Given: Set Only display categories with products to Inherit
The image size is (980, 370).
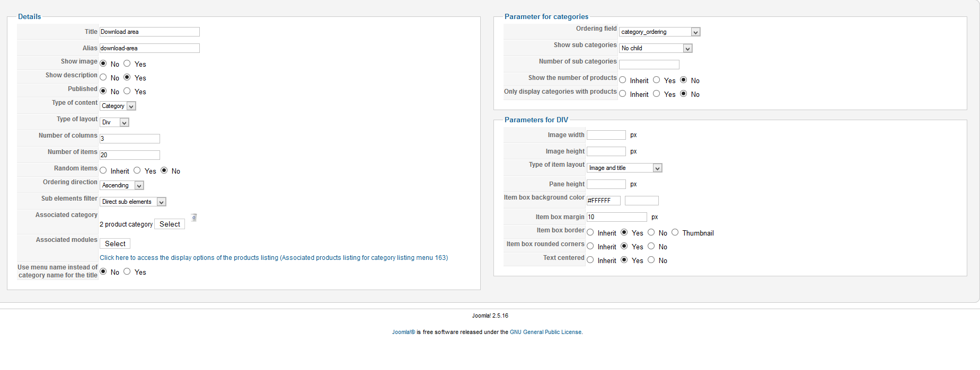Looking at the screenshot, I should click(x=623, y=94).
